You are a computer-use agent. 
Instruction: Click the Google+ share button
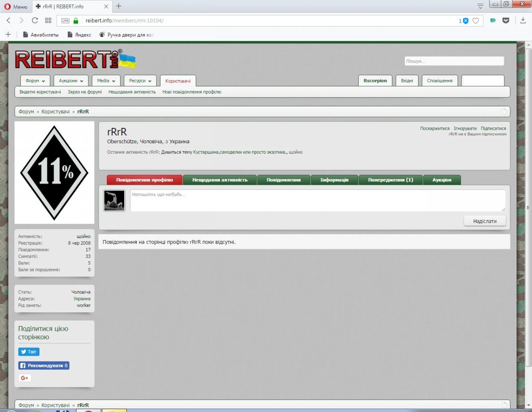pos(25,378)
